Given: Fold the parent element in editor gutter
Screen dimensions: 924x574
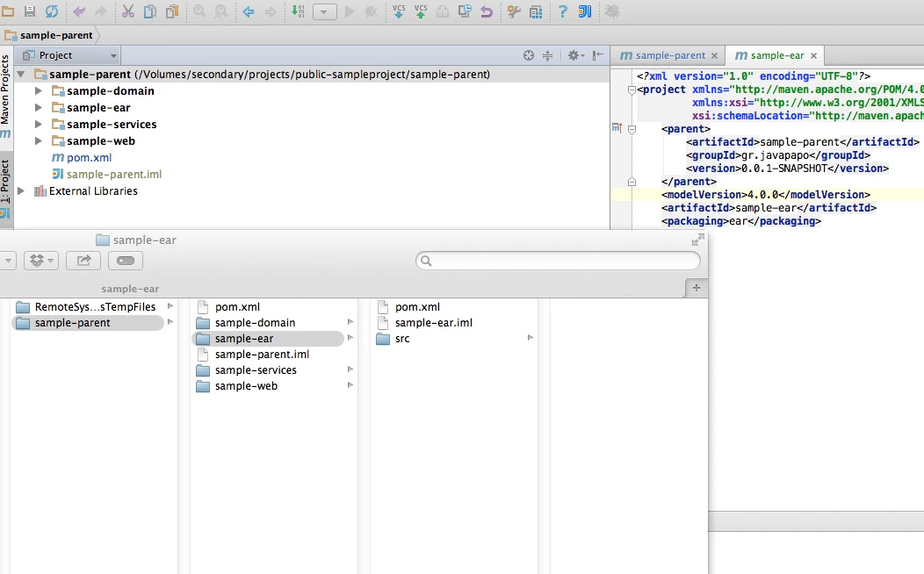Looking at the screenshot, I should pos(632,129).
